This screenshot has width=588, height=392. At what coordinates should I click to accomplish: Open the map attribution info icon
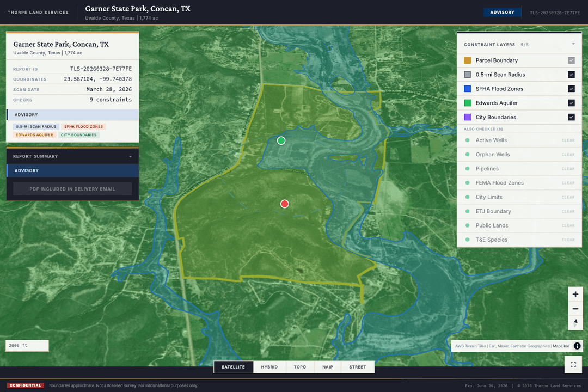click(577, 346)
